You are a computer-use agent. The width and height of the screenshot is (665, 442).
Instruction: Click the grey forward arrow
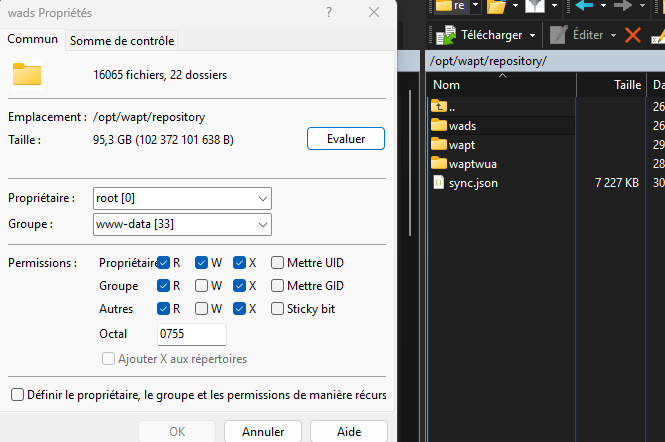[622, 6]
